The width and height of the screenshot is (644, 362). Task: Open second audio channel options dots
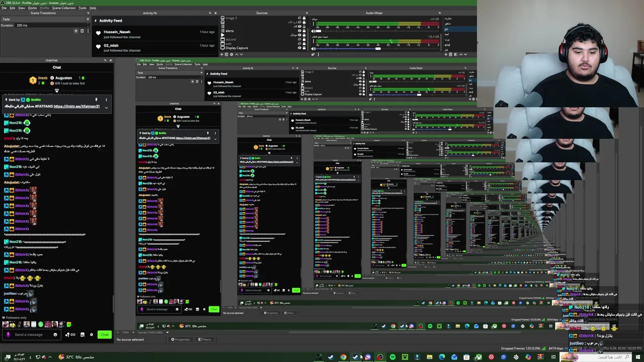(x=313, y=41)
